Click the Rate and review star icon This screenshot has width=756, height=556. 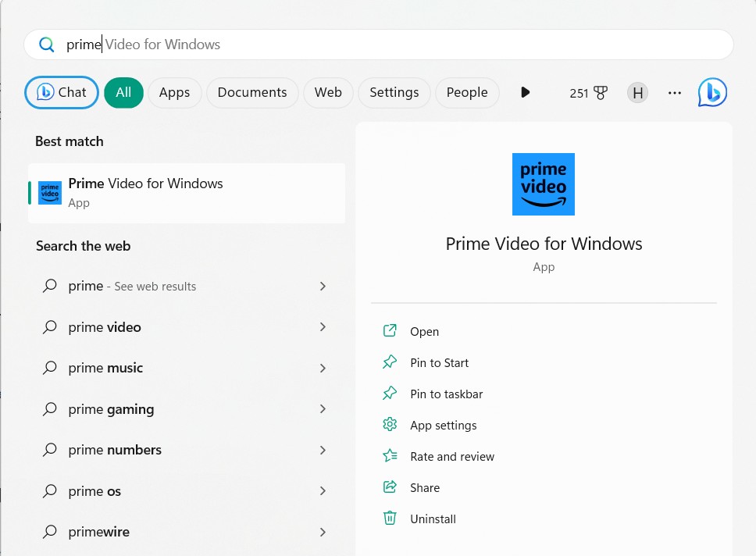coord(390,456)
